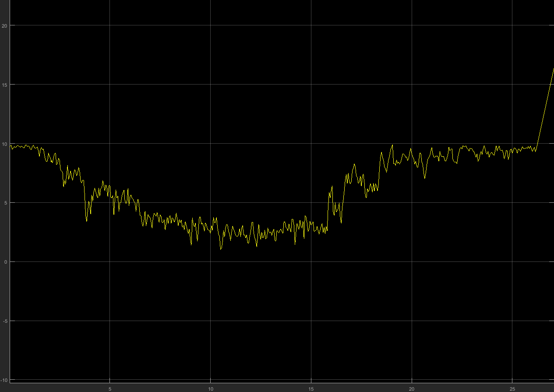Click the x-axis tick label 10
Viewport: 554px width, 392px height.
pyautogui.click(x=211, y=388)
